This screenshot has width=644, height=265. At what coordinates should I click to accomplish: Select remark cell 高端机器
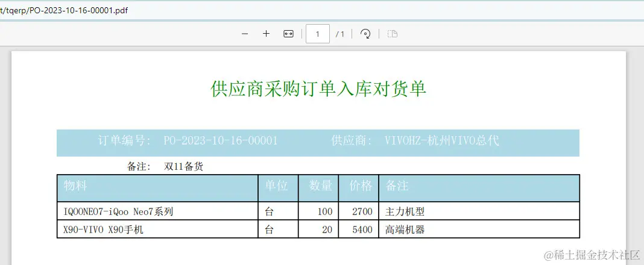click(x=479, y=229)
